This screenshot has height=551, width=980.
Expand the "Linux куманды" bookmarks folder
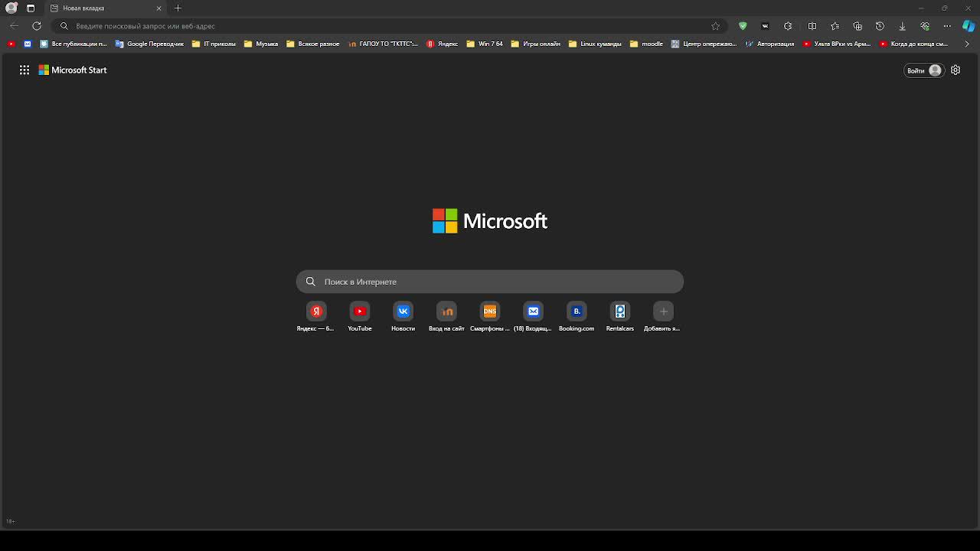pyautogui.click(x=595, y=44)
